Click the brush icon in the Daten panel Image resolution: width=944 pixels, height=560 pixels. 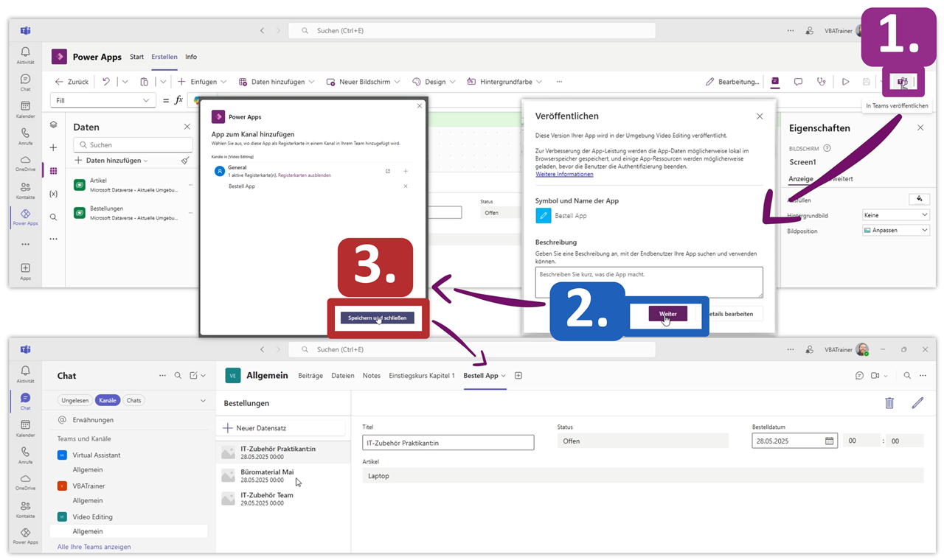pos(185,160)
